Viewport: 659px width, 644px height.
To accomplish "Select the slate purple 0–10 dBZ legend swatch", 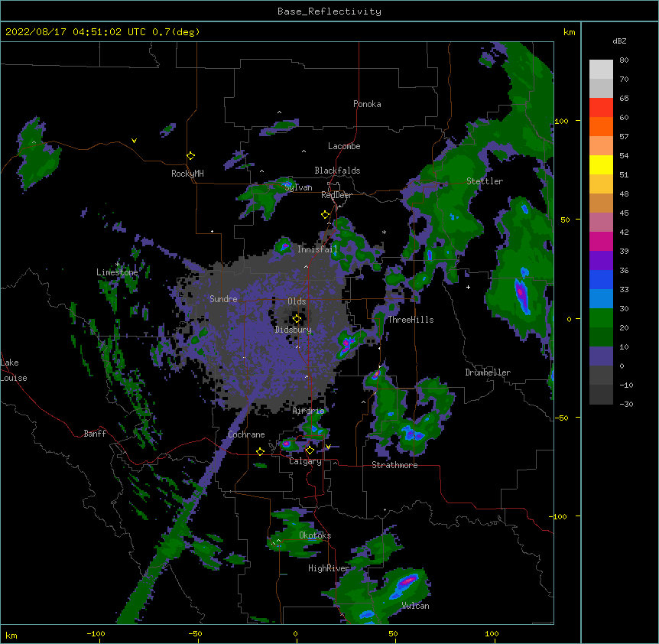I will [601, 356].
